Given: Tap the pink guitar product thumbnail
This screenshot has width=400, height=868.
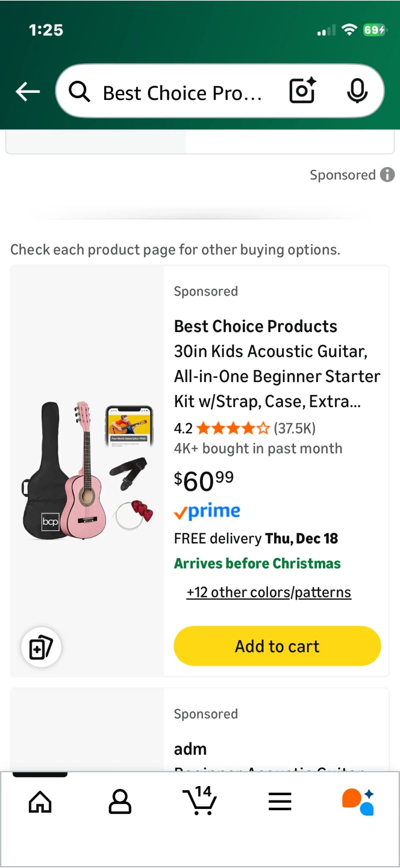Looking at the screenshot, I should 88,471.
